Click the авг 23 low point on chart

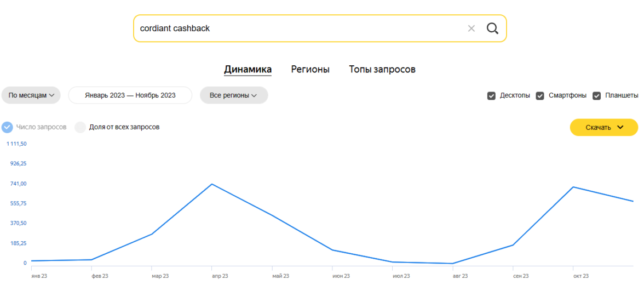click(x=453, y=264)
